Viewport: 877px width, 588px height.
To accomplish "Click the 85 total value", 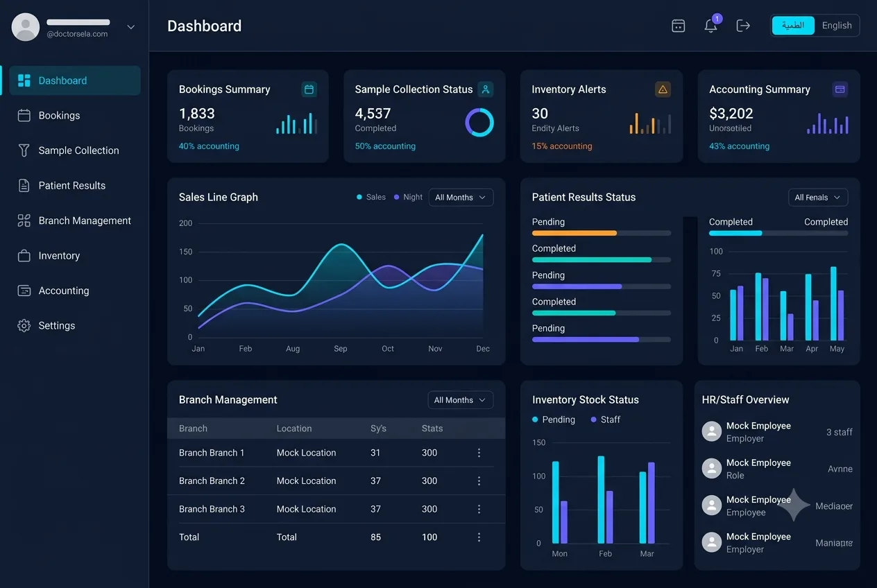I will [375, 537].
